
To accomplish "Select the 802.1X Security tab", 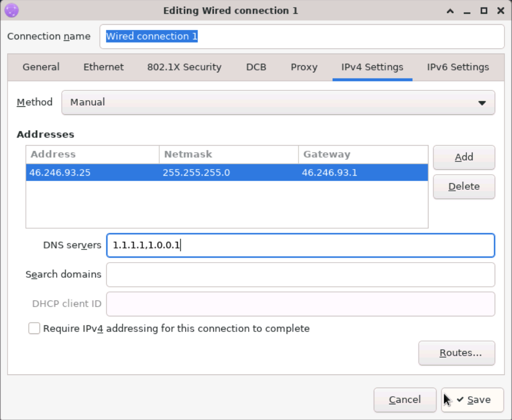I will point(184,67).
